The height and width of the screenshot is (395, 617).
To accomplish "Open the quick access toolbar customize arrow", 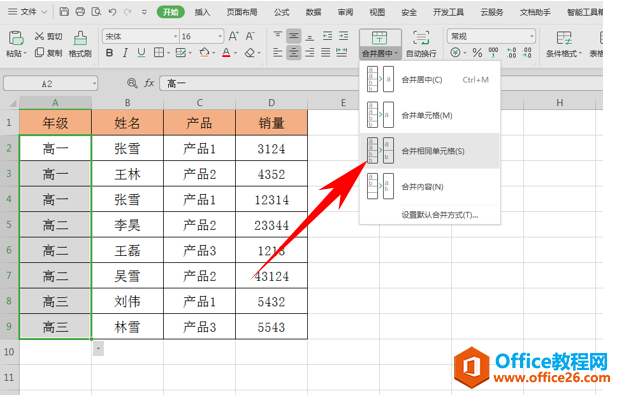I will point(144,12).
